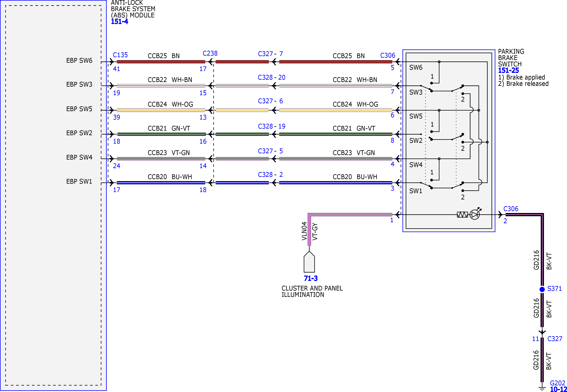Click the resistor symbol beside the LED

pos(462,215)
